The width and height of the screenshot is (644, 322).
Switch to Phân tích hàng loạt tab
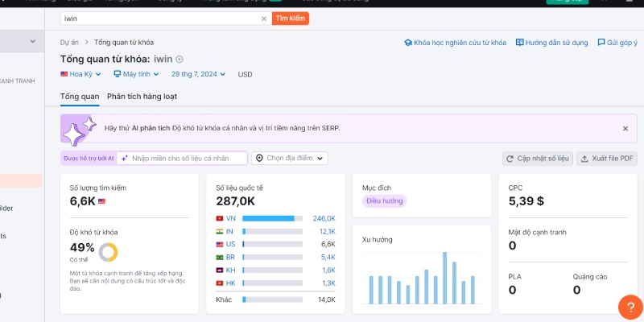point(142,97)
